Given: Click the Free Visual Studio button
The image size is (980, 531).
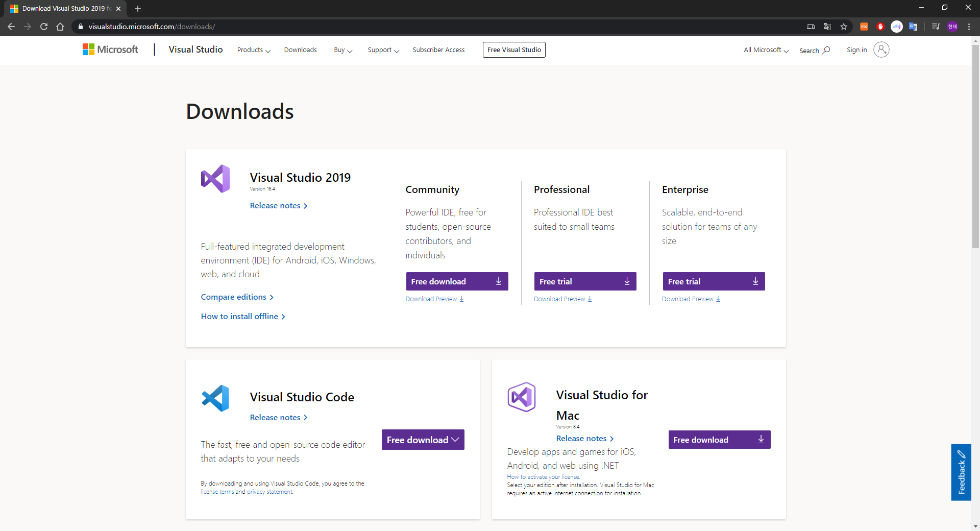Looking at the screenshot, I should click(x=514, y=50).
